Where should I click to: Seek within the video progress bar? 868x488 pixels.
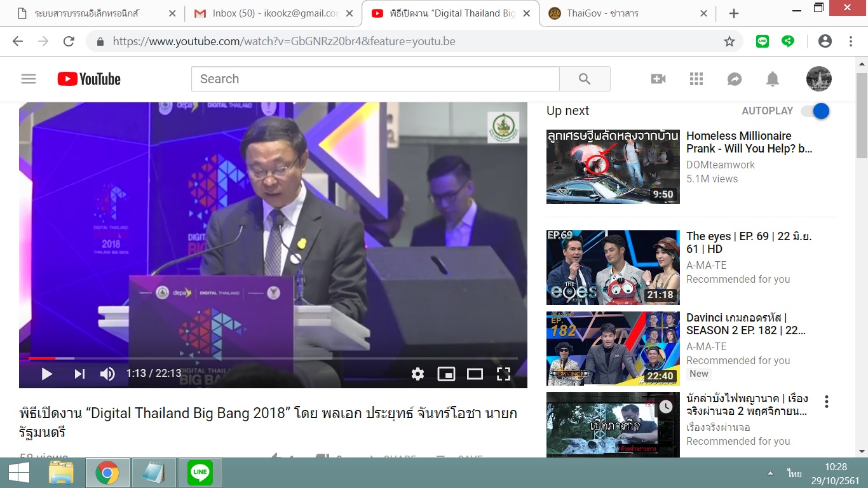click(273, 358)
